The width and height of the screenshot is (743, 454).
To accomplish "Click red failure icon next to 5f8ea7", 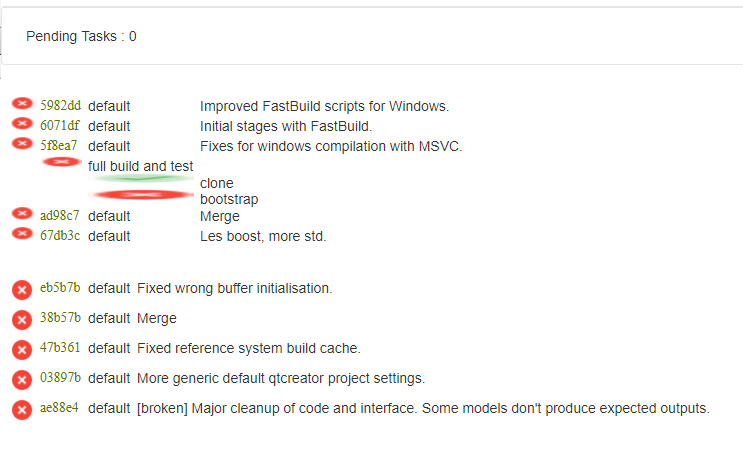I will (x=22, y=143).
